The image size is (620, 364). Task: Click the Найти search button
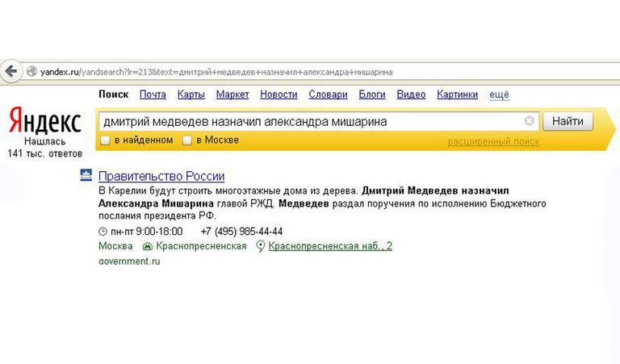568,121
